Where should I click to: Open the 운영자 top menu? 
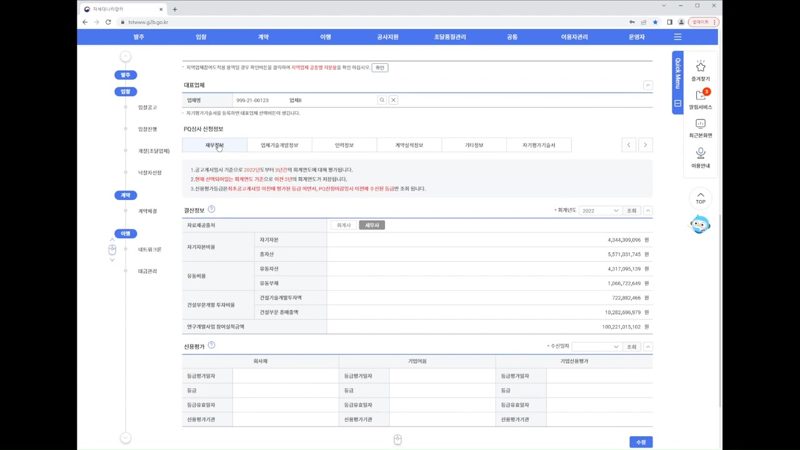click(x=637, y=37)
